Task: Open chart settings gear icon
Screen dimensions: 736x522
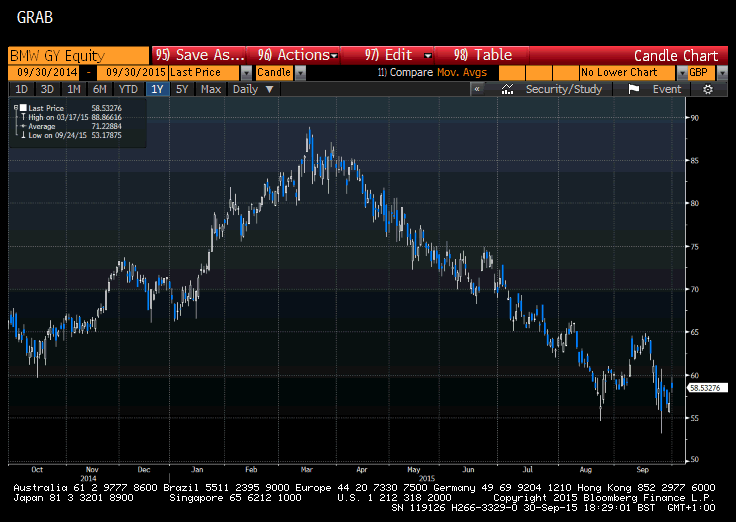Action: pos(708,89)
